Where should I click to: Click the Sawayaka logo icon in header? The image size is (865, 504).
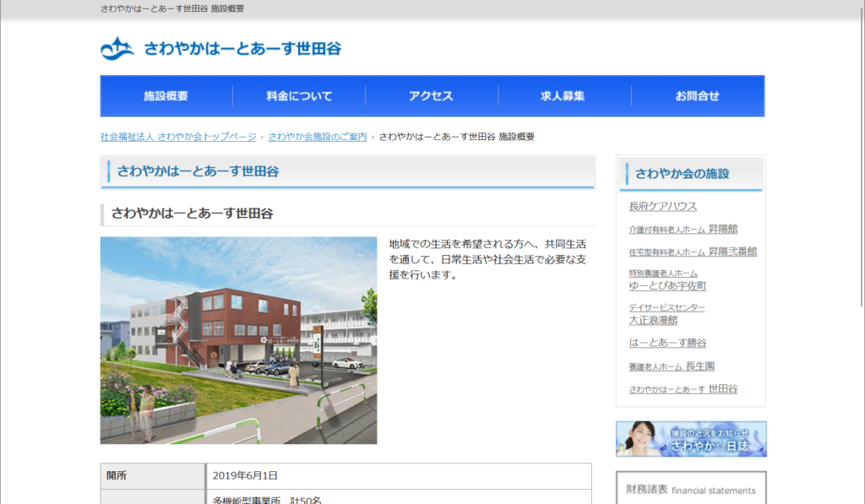click(x=117, y=48)
